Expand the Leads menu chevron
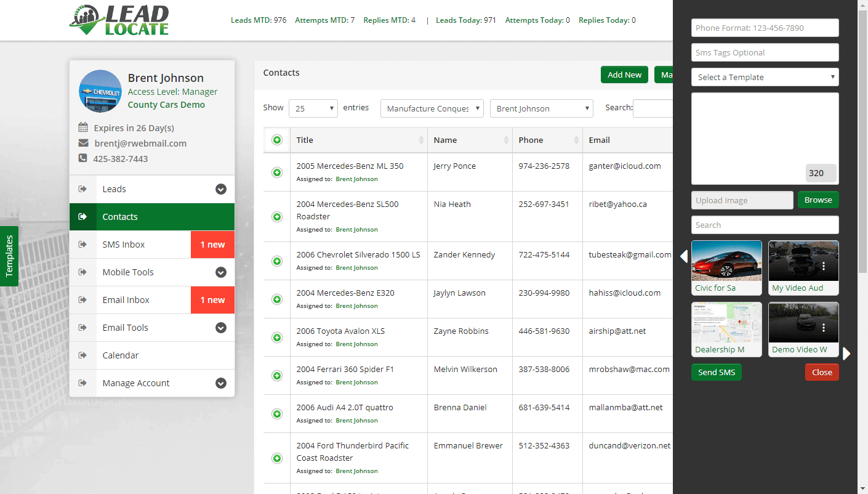868x494 pixels. (221, 189)
